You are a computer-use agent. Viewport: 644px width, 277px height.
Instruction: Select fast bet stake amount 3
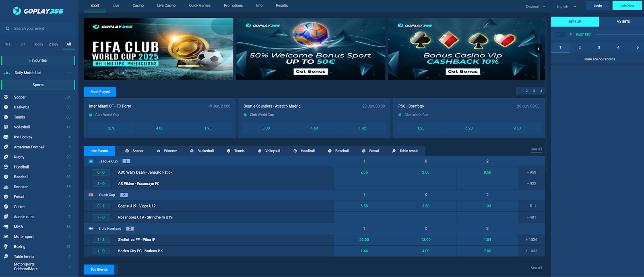pos(599,48)
